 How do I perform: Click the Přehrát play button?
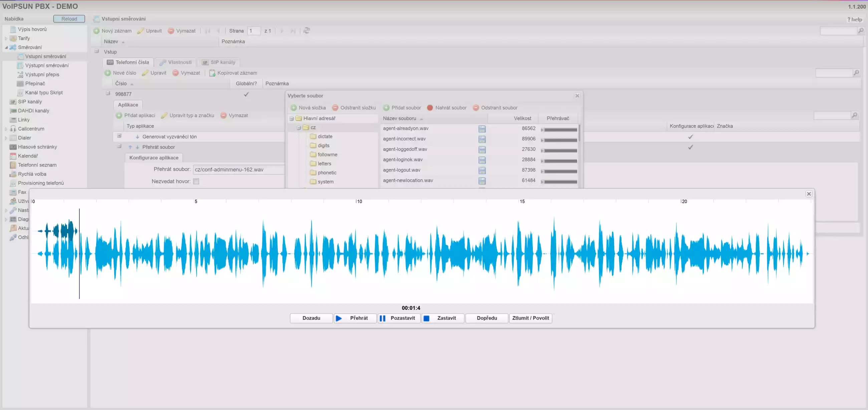click(x=355, y=319)
